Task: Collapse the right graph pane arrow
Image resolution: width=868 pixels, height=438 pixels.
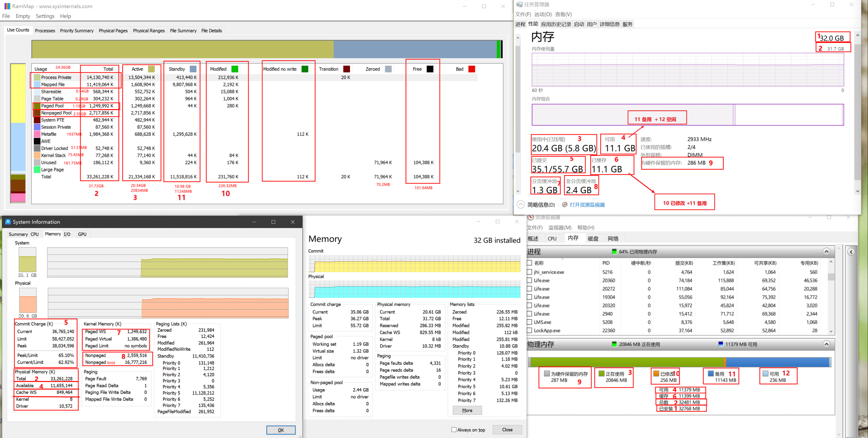Action: (x=851, y=252)
